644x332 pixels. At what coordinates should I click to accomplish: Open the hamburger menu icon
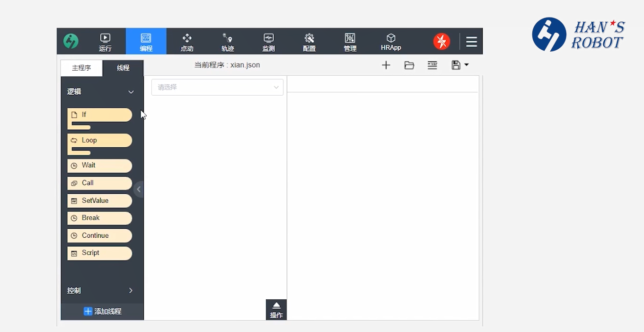pyautogui.click(x=471, y=42)
